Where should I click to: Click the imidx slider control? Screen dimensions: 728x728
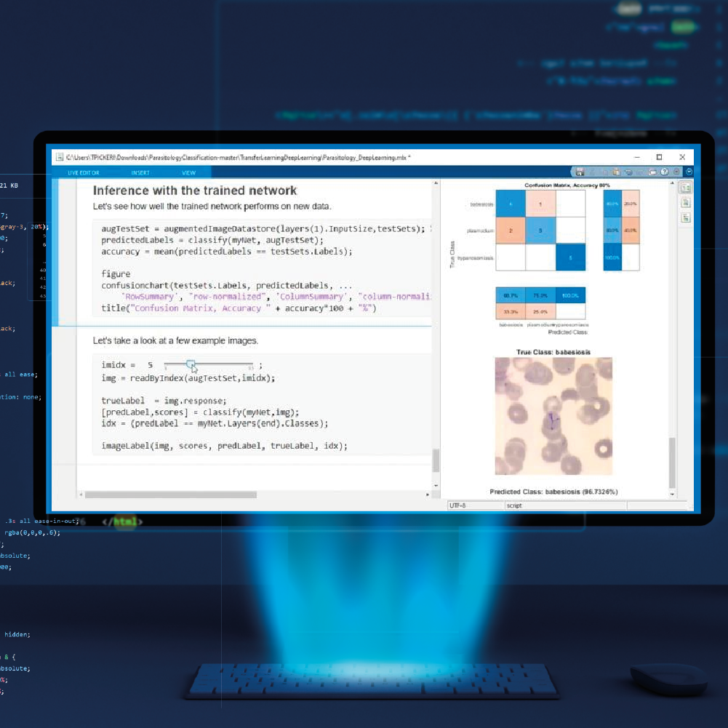191,364
